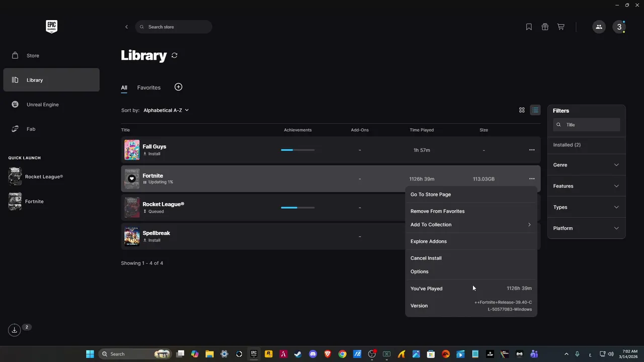Image resolution: width=644 pixels, height=362 pixels.
Task: Open the wishlist bookmark icon
Action: click(529, 27)
